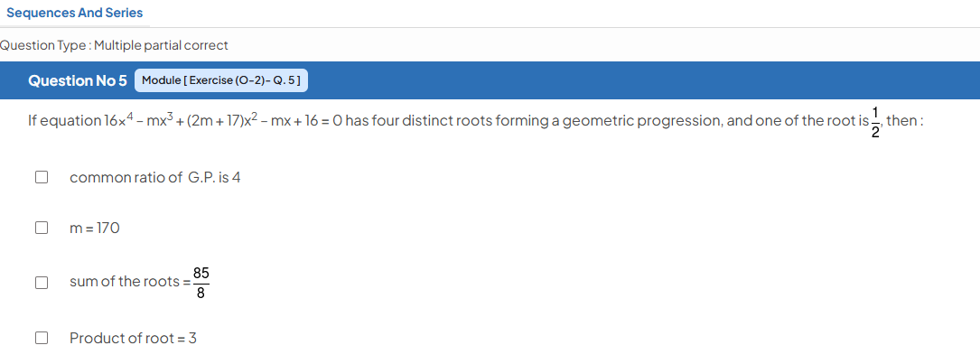
Task: Open the Sequences And Series tab
Action: click(74, 14)
